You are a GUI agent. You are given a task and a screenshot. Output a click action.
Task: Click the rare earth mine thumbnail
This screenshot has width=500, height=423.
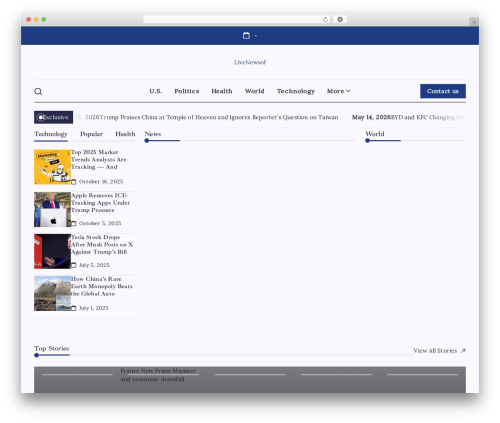point(52,293)
